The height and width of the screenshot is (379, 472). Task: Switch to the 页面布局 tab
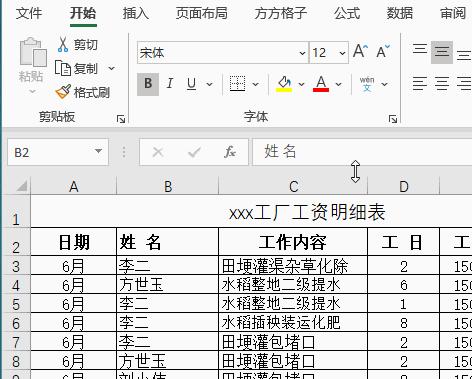pyautogui.click(x=201, y=14)
